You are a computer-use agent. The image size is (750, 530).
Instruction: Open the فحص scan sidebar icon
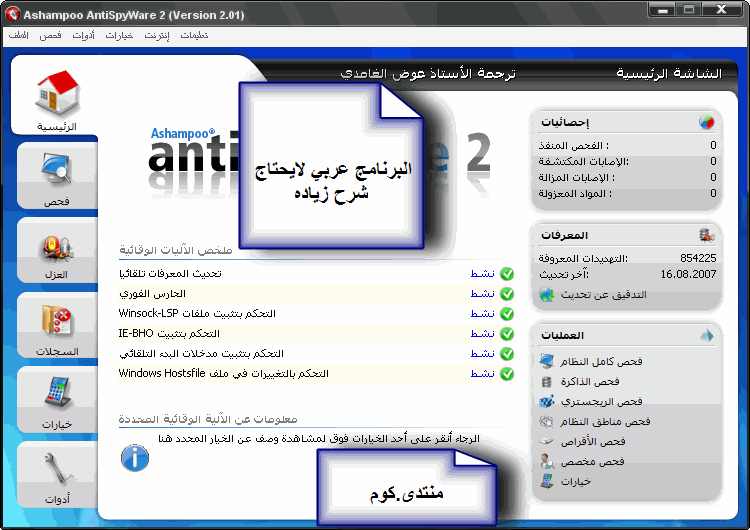pos(56,168)
